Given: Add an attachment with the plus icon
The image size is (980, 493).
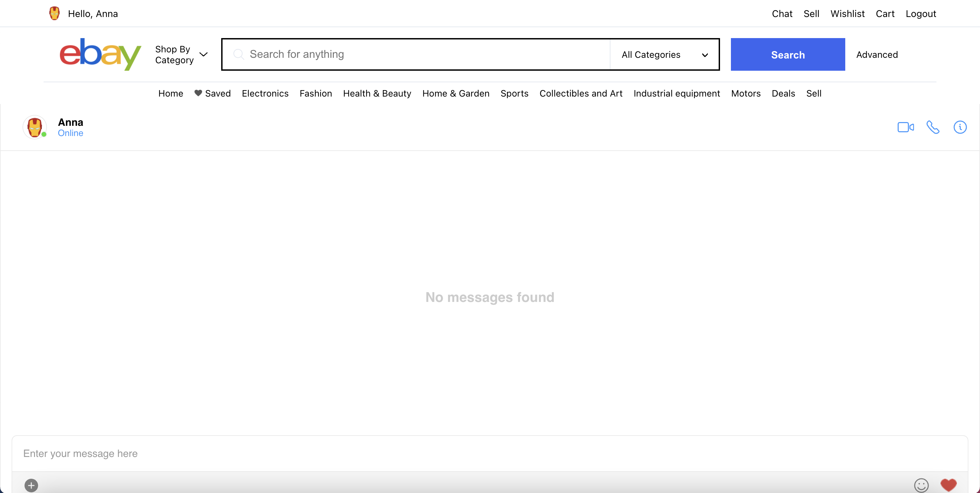Looking at the screenshot, I should pyautogui.click(x=31, y=485).
